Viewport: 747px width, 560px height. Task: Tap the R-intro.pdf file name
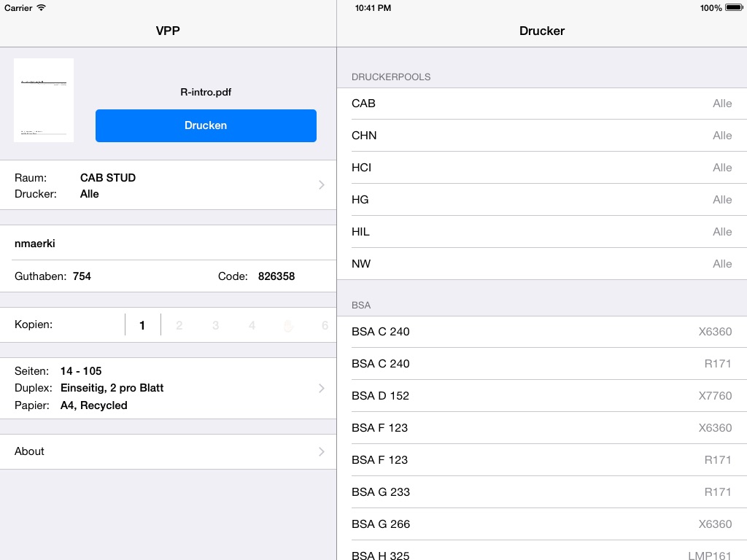(x=206, y=92)
